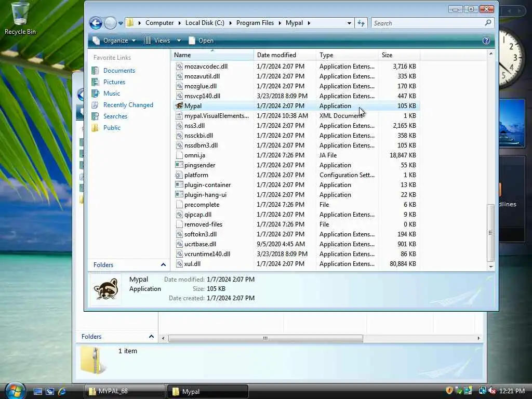Select the plugin-hang-ui application icon

[179, 194]
